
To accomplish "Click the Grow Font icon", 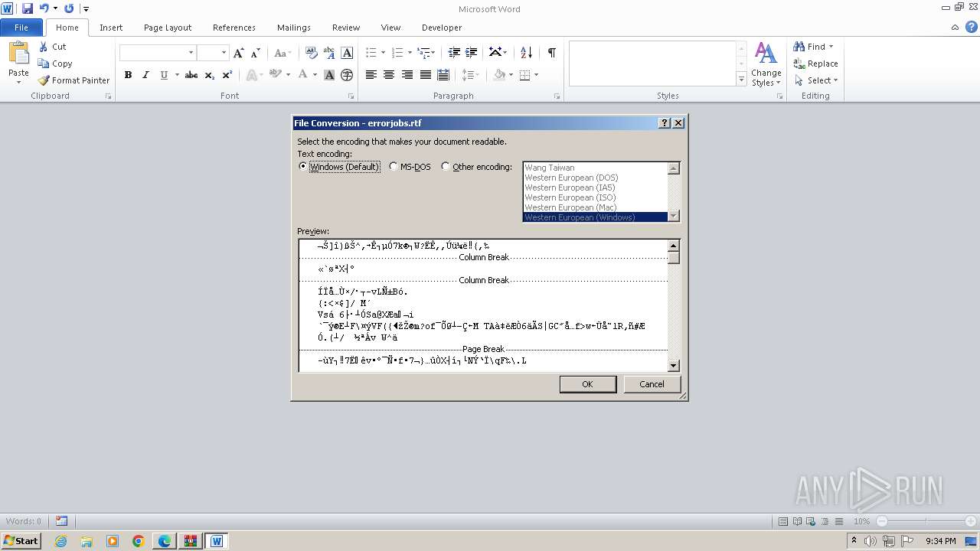I will (239, 53).
